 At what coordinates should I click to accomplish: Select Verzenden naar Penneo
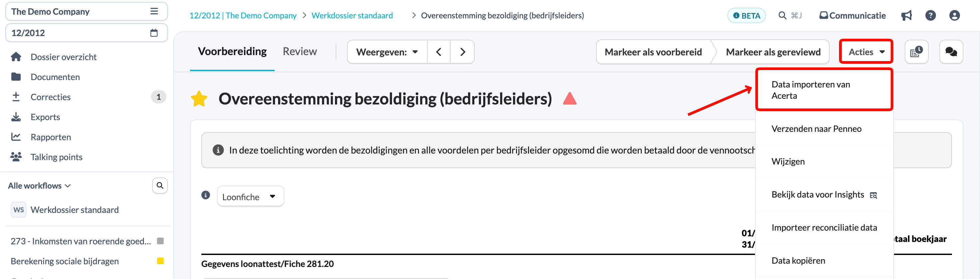(x=824, y=128)
